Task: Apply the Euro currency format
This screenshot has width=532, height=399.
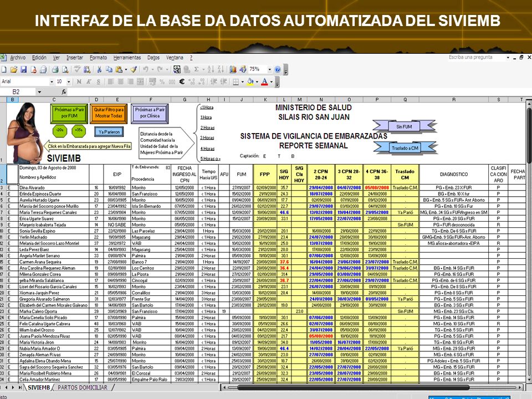Action: click(182, 82)
